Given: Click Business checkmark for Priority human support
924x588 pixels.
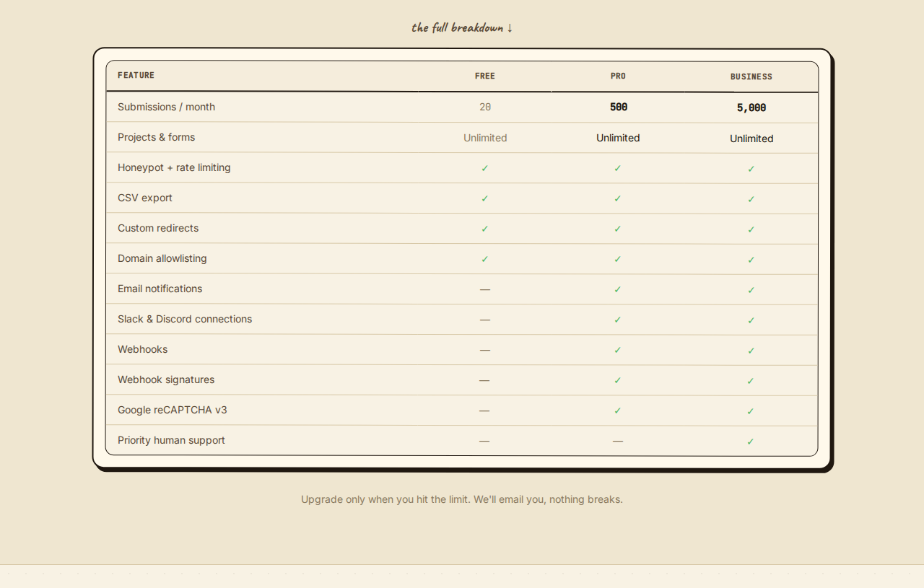Looking at the screenshot, I should click(x=751, y=442).
